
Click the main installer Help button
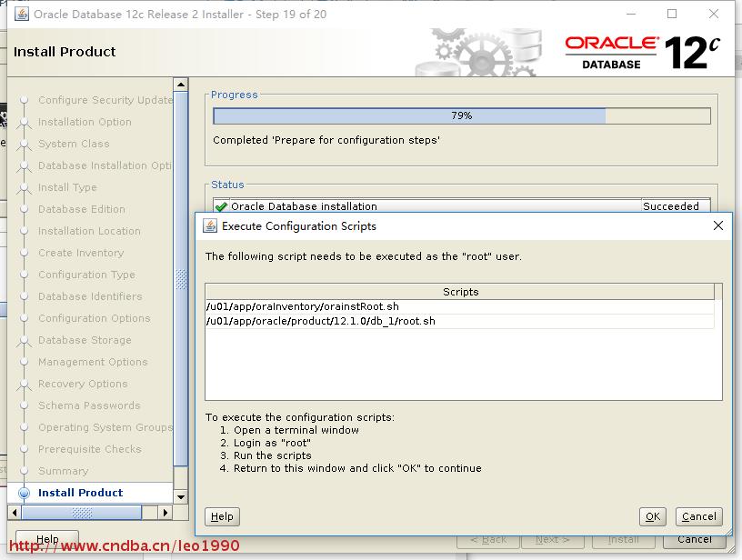pyautogui.click(x=47, y=539)
